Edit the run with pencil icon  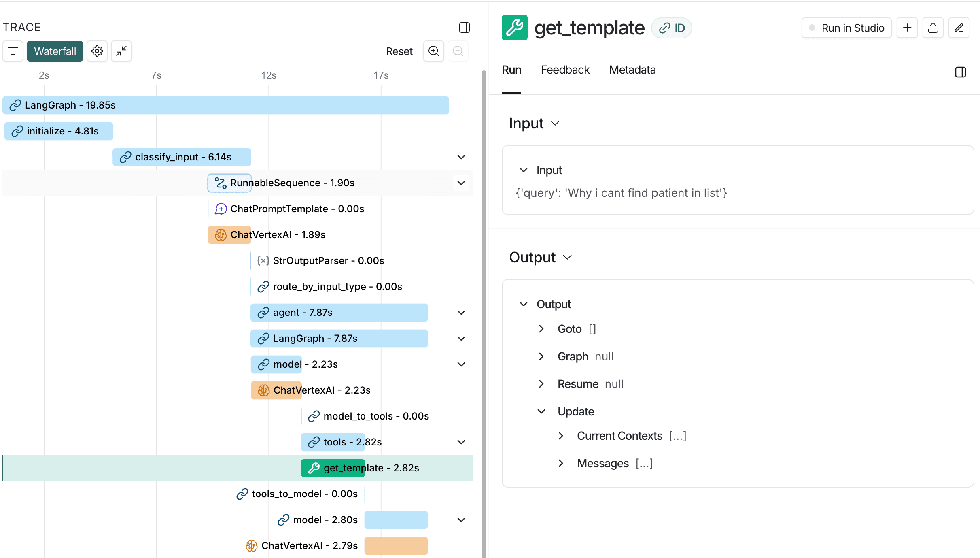click(x=959, y=28)
